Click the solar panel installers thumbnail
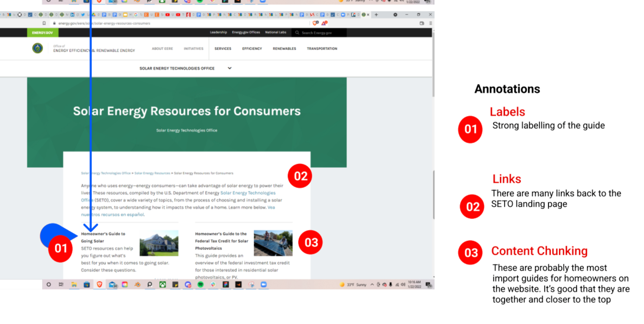This screenshot has height=324, width=644. 273,243
